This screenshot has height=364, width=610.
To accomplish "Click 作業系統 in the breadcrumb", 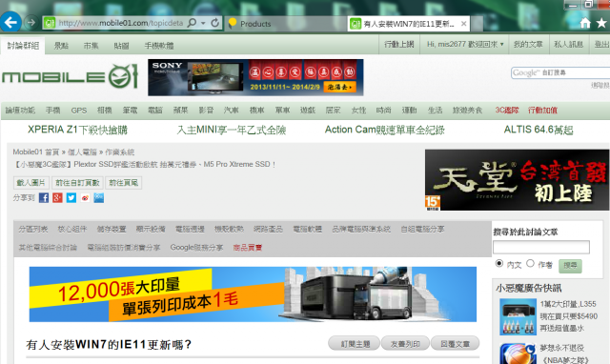I will (x=119, y=152).
